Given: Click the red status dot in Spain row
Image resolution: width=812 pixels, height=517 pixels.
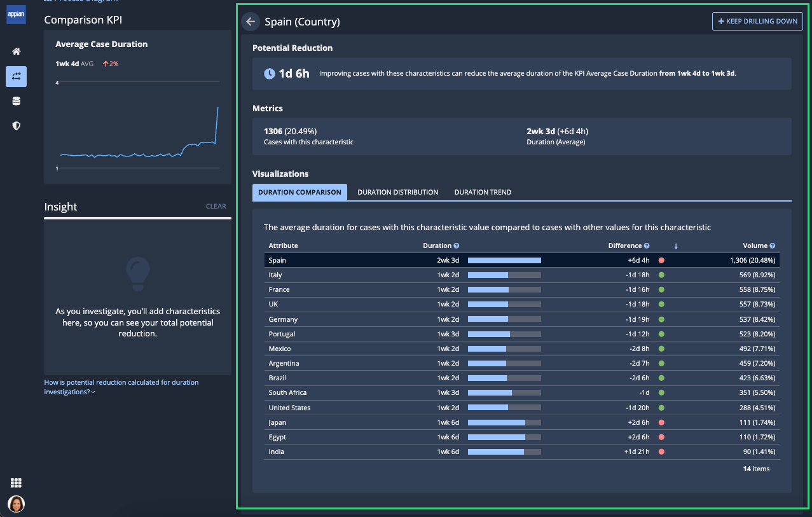Looking at the screenshot, I should click(661, 261).
